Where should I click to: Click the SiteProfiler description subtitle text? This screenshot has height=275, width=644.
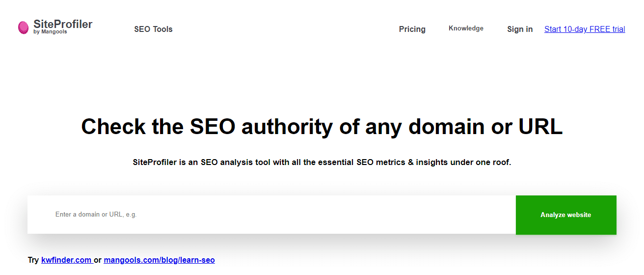pyautogui.click(x=322, y=162)
